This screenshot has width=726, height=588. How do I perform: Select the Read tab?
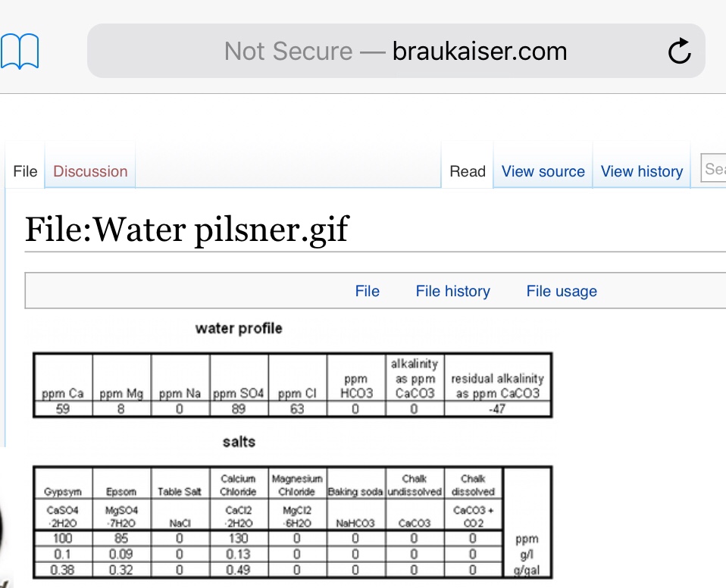pos(467,171)
